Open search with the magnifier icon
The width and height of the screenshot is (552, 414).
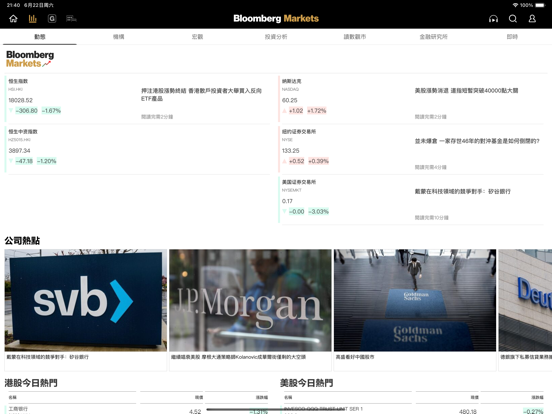[x=513, y=19]
